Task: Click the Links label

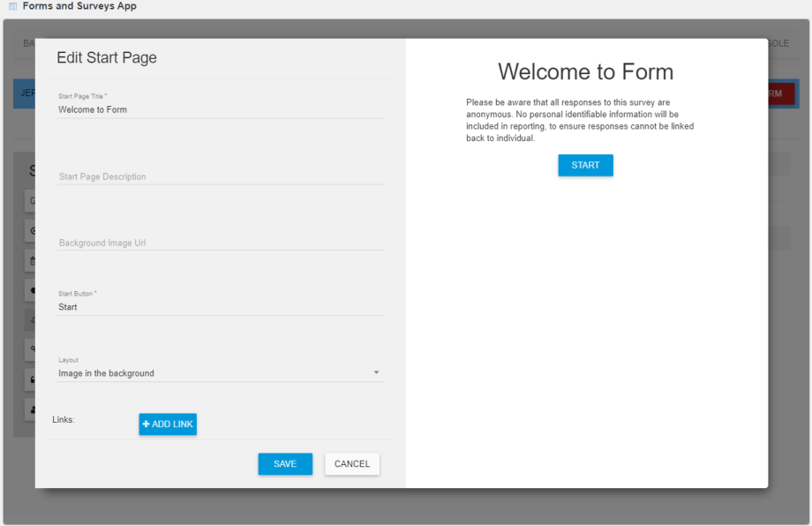Action: click(64, 419)
